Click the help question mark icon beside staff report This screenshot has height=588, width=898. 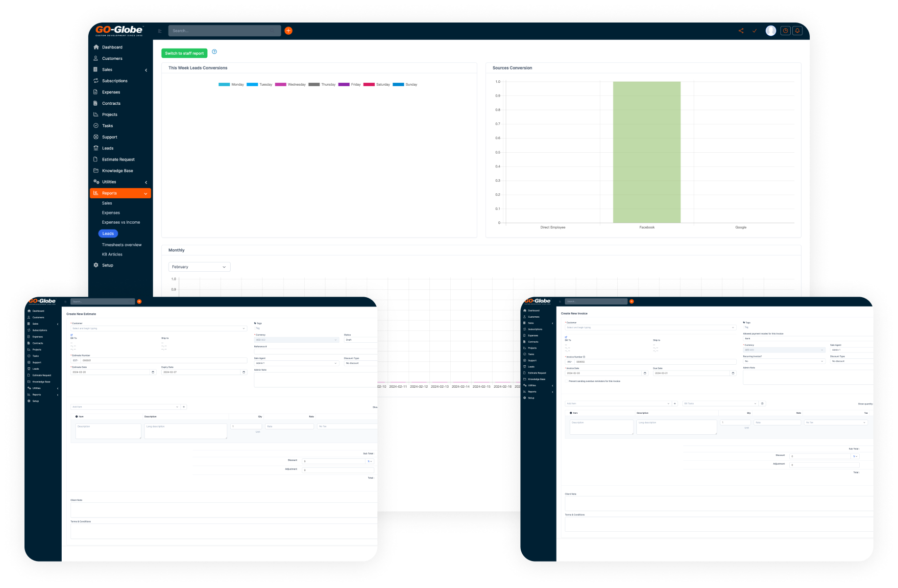click(214, 52)
